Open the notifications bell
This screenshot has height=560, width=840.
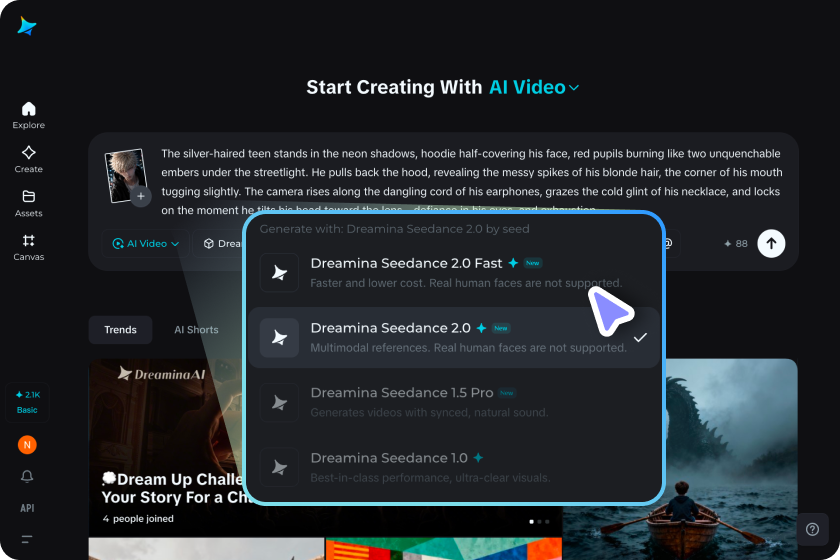tap(27, 476)
